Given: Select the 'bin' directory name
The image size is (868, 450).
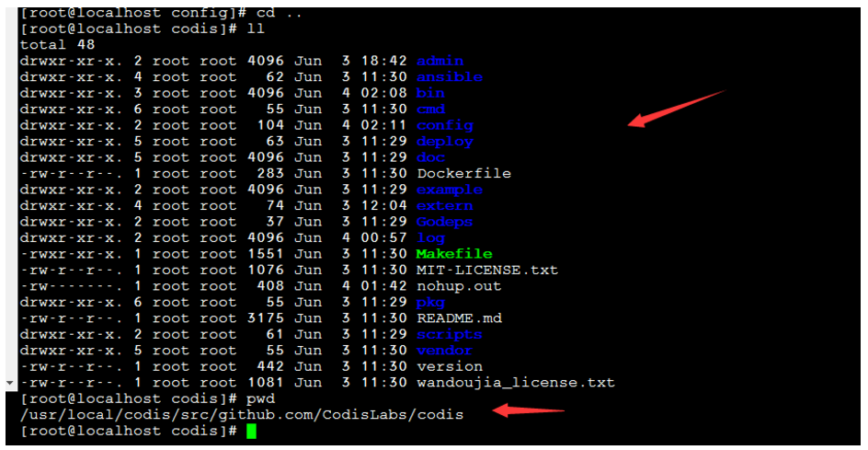Looking at the screenshot, I should pyautogui.click(x=430, y=93).
